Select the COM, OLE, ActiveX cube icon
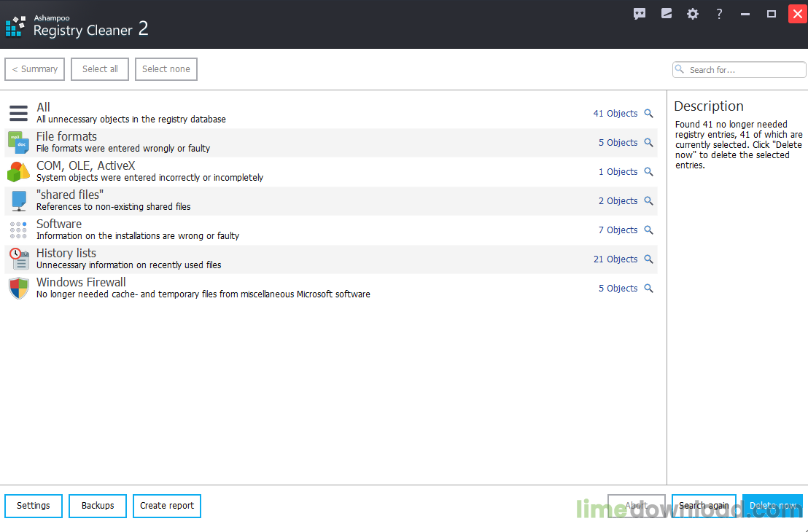Screen dimensions: 808x532 (18, 171)
